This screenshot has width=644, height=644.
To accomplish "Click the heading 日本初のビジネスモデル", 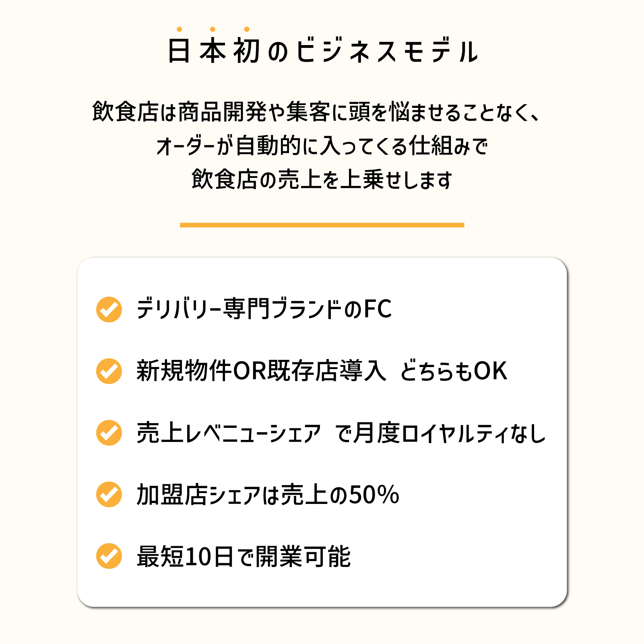I will coord(322,51).
